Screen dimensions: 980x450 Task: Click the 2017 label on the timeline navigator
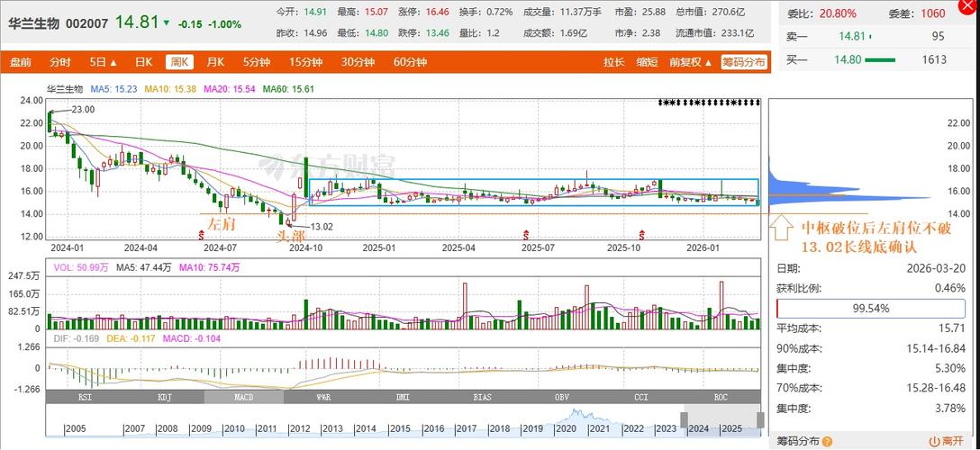(467, 429)
